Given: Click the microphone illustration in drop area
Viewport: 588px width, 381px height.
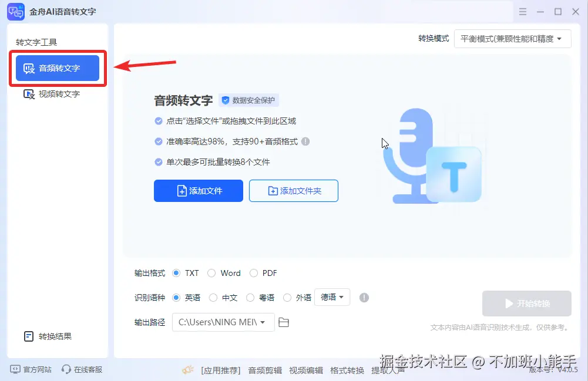Looking at the screenshot, I should pos(433,156).
